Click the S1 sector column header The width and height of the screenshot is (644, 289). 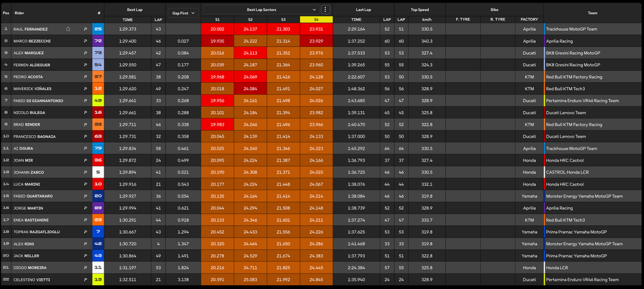coord(217,20)
